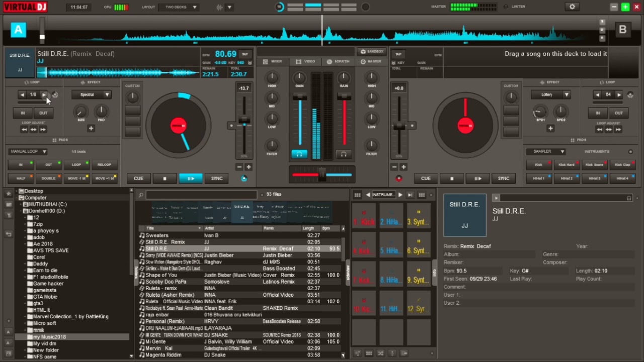Click the browser search field
This screenshot has height=362, width=644.
coord(201,195)
